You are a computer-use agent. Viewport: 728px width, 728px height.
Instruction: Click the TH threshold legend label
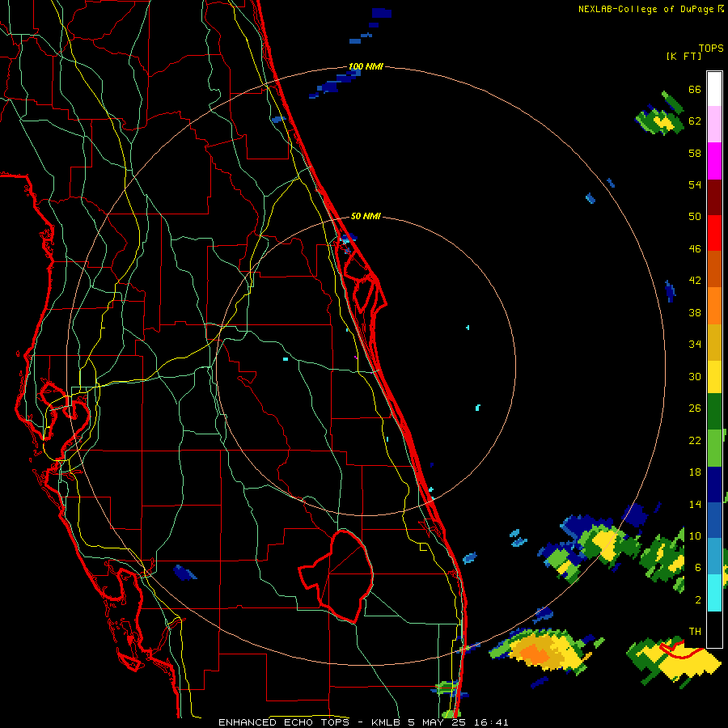pos(695,632)
